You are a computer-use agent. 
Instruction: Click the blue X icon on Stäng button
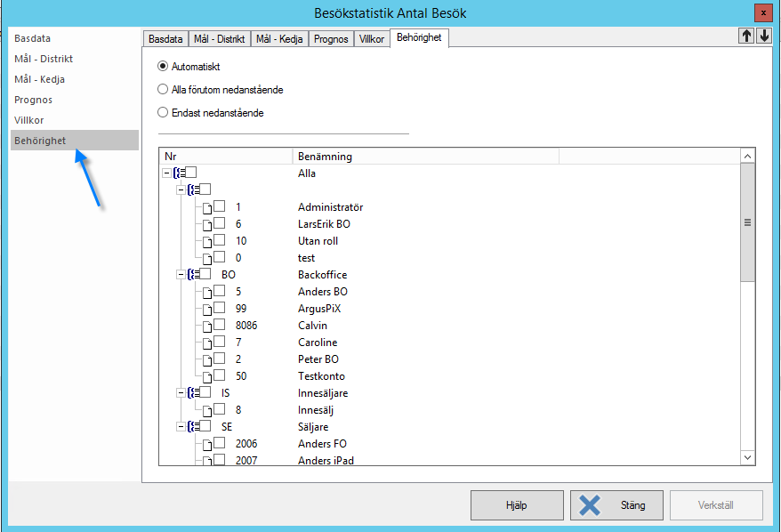tap(590, 505)
